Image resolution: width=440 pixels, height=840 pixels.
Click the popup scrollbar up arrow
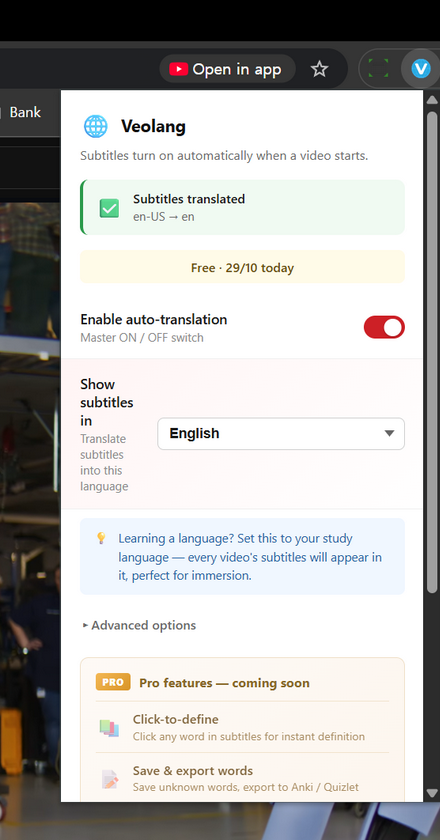pyautogui.click(x=432, y=100)
